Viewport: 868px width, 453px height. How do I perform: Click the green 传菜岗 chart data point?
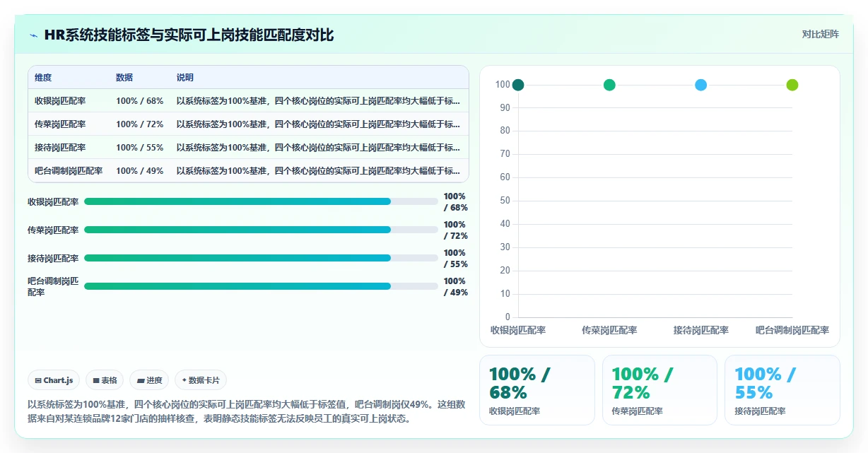tap(609, 85)
